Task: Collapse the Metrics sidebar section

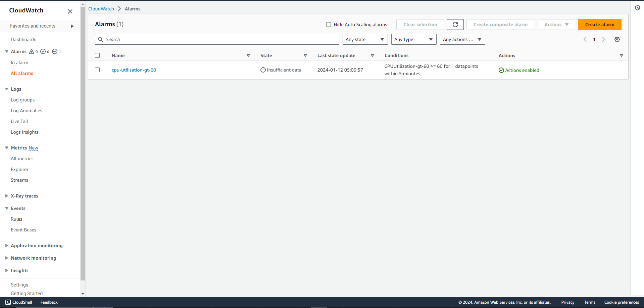Action: [x=7, y=148]
